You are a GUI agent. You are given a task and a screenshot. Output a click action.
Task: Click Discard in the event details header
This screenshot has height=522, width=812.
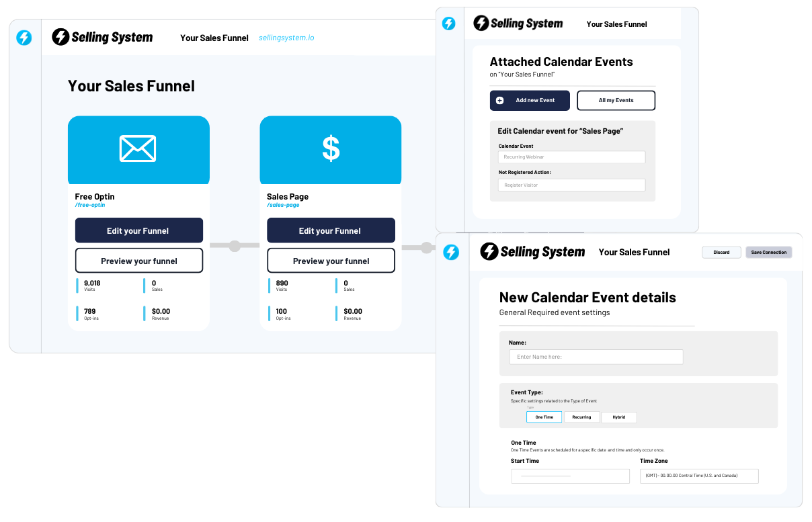tap(721, 252)
